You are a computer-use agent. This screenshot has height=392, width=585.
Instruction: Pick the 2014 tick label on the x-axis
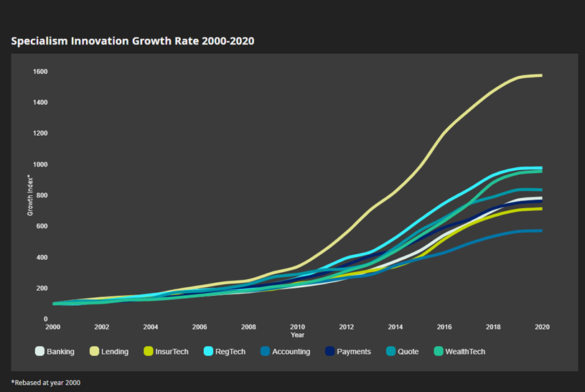coord(395,327)
